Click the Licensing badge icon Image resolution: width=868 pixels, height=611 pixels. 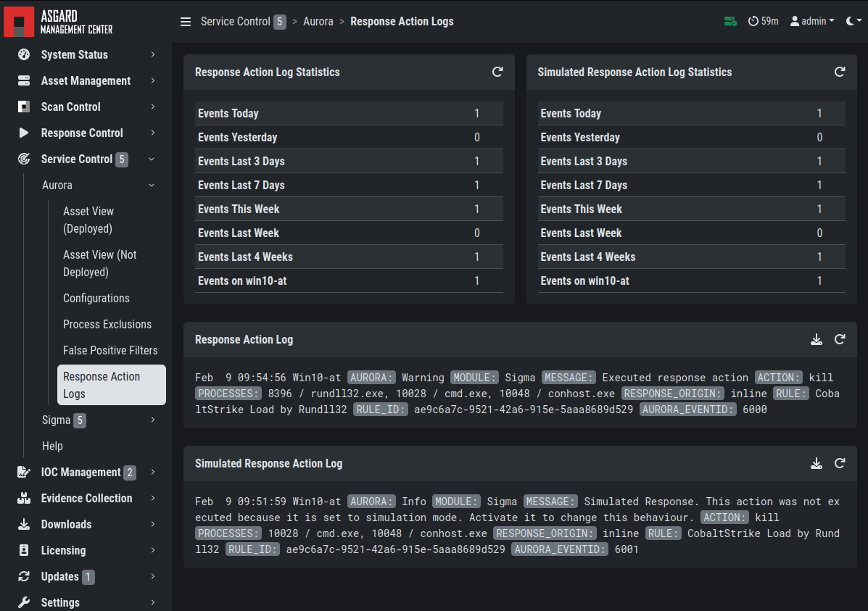click(x=24, y=550)
